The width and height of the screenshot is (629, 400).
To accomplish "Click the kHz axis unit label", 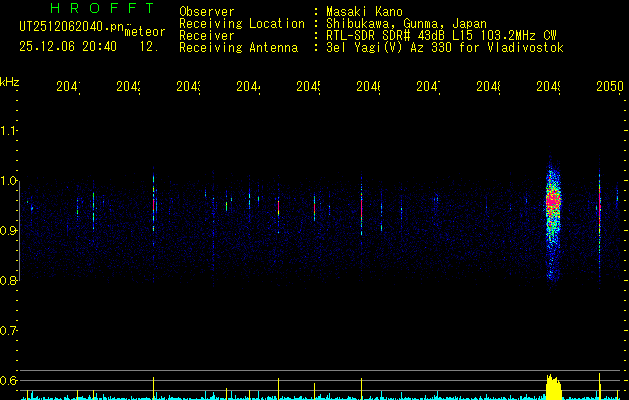I will point(9,82).
